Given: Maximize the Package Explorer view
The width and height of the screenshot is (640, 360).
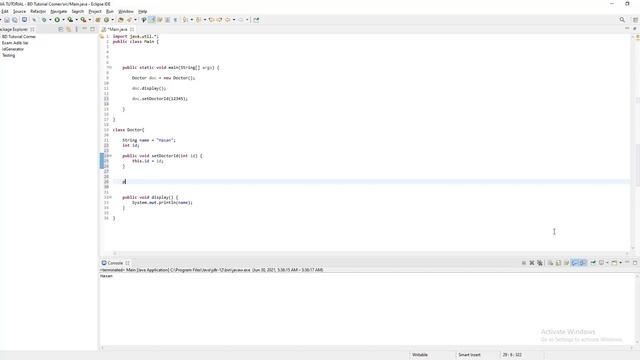Looking at the screenshot, I should point(93,29).
